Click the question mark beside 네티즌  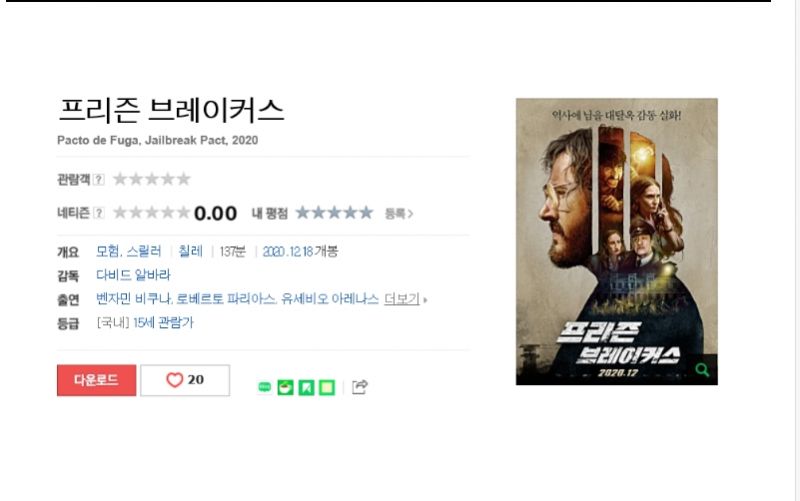pos(99,213)
